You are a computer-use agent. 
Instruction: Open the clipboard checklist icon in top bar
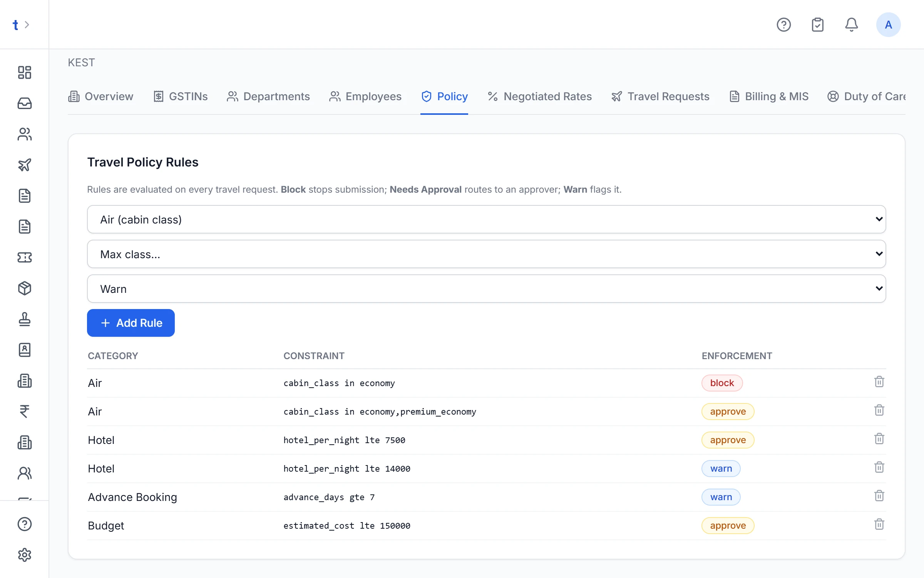[x=817, y=25]
